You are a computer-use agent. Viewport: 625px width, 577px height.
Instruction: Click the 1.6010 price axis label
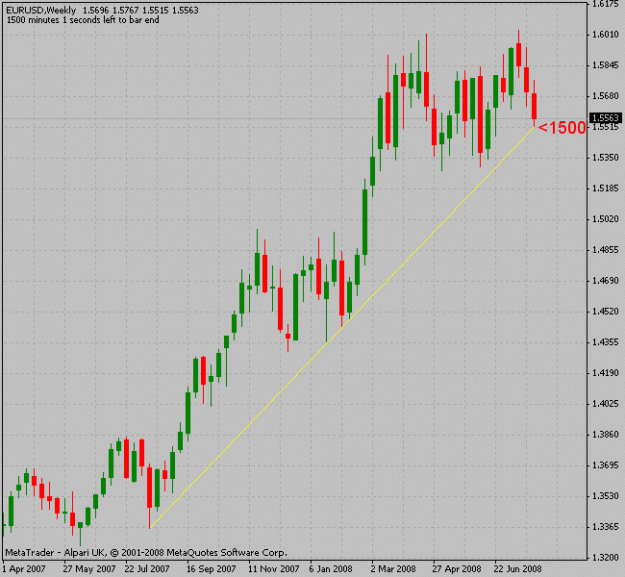605,35
